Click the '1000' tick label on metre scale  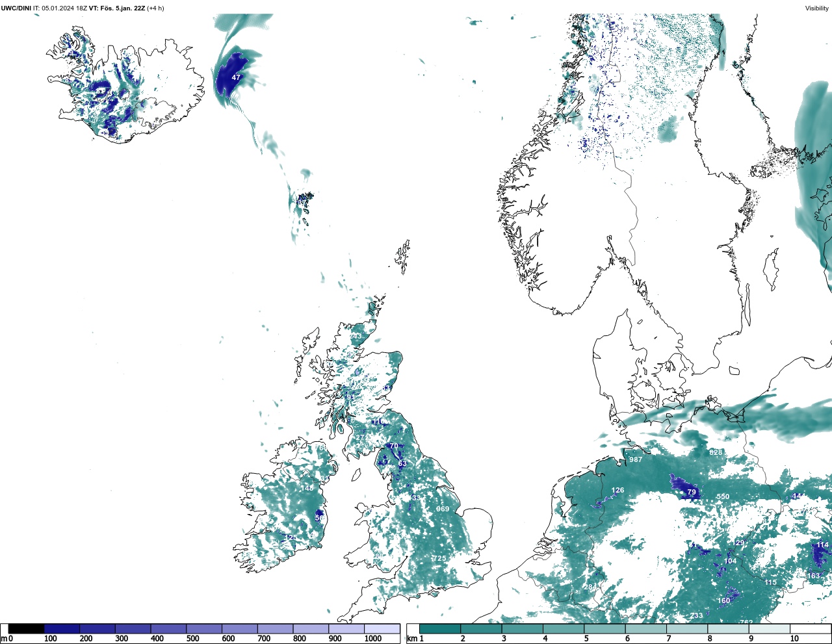(373, 639)
